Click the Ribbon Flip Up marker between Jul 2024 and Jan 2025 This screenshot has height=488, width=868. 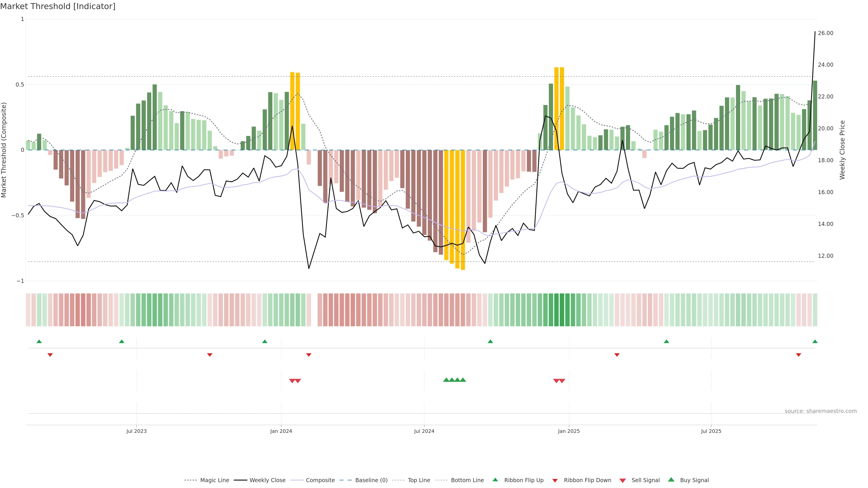coord(490,342)
